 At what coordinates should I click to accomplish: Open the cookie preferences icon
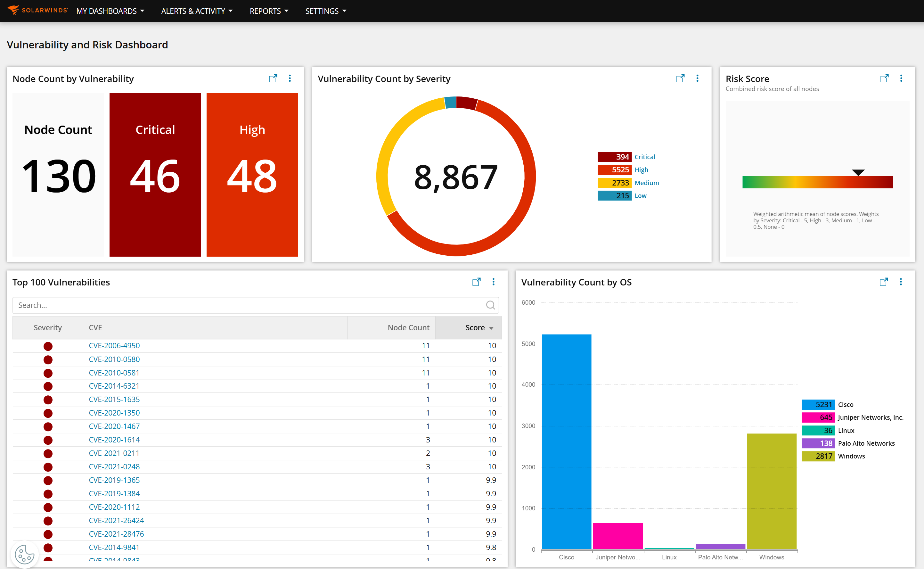[24, 554]
